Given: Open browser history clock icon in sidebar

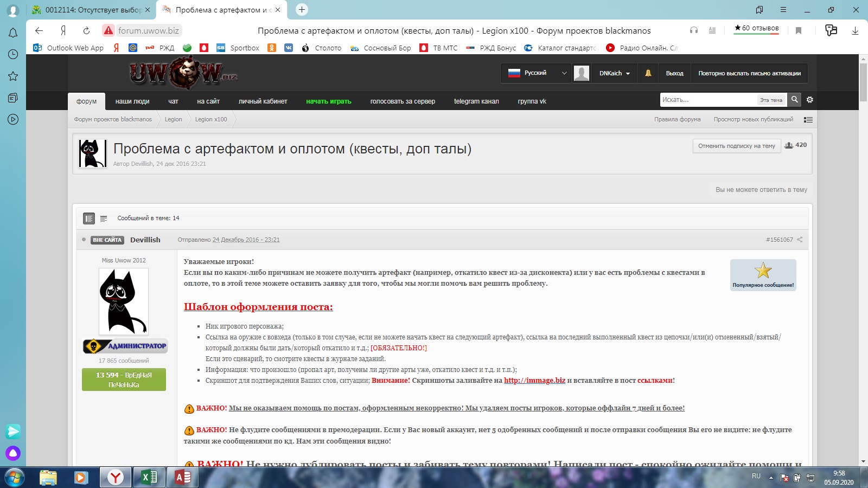Looking at the screenshot, I should pyautogui.click(x=13, y=54).
